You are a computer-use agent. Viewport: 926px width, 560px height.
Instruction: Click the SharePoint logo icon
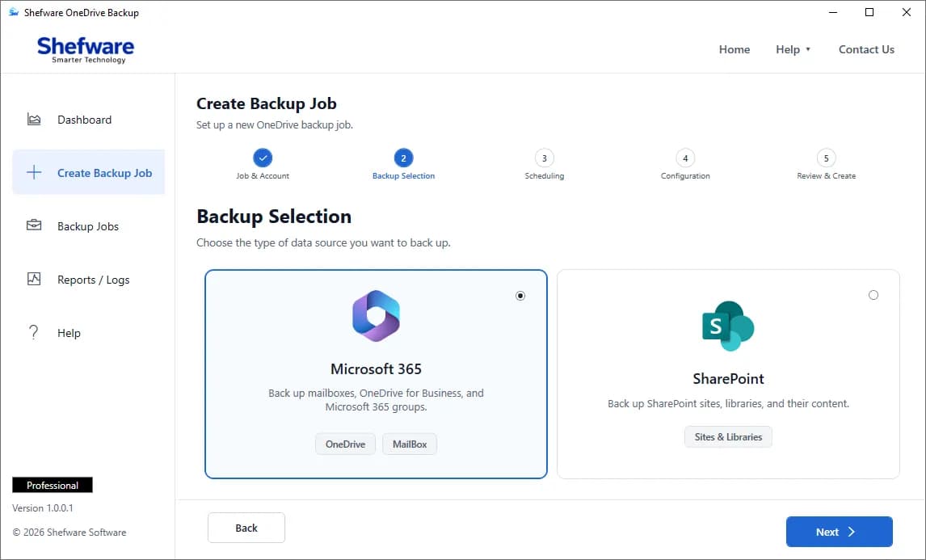coord(728,326)
